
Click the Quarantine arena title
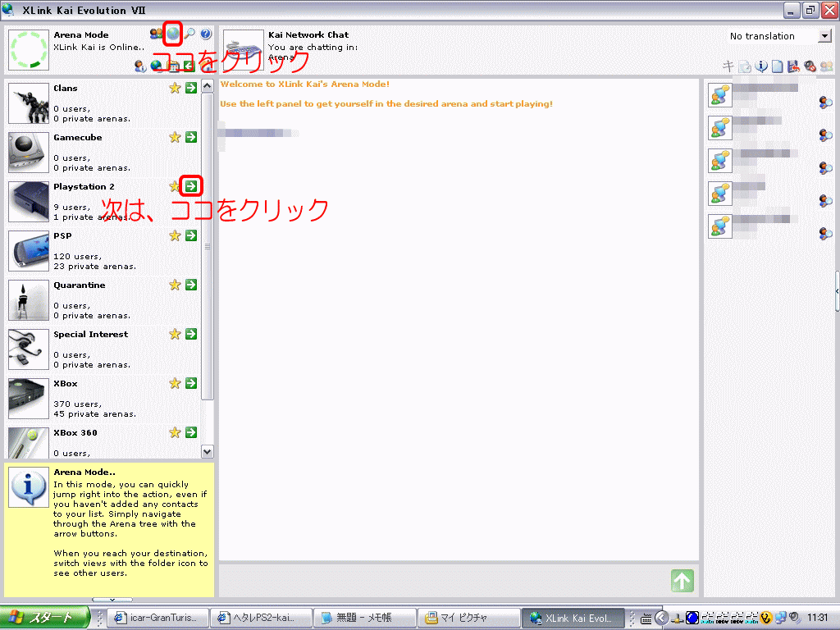point(80,285)
